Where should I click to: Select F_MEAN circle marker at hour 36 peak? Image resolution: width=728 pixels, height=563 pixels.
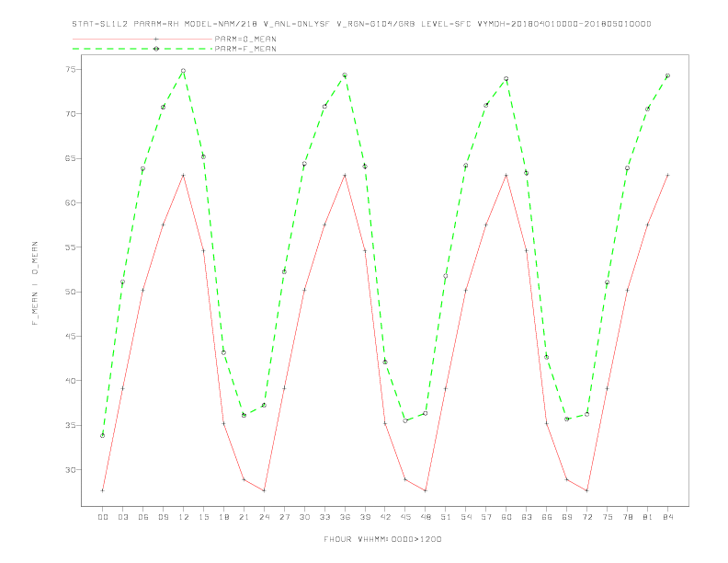pos(345,75)
